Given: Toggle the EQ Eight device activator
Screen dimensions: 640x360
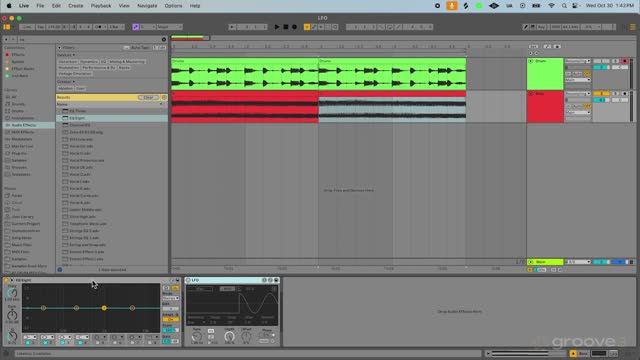Looking at the screenshot, I should 7,280.
